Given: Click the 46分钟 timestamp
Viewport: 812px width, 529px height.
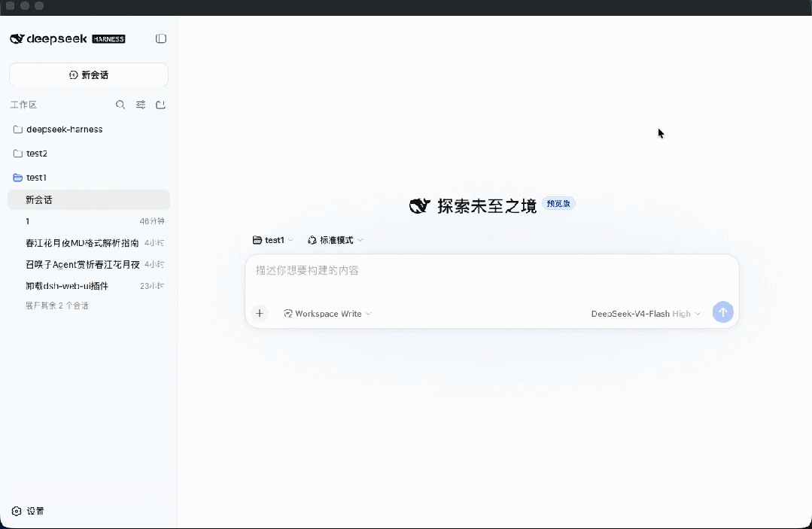Looking at the screenshot, I should coord(152,221).
